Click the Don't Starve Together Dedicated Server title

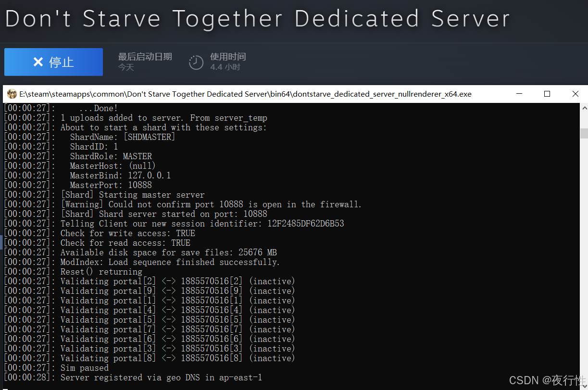click(257, 19)
